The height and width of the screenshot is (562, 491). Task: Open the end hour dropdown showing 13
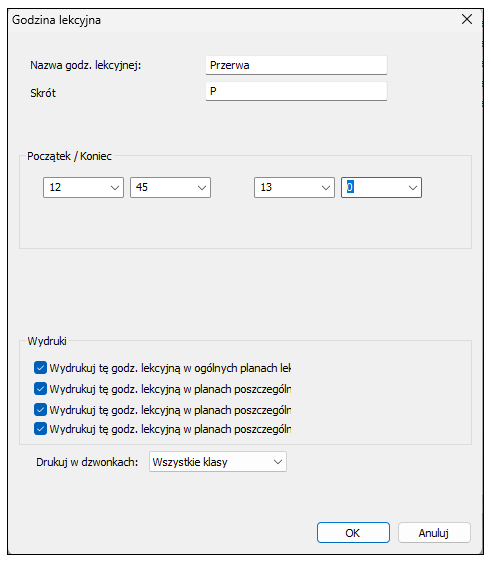tap(294, 187)
